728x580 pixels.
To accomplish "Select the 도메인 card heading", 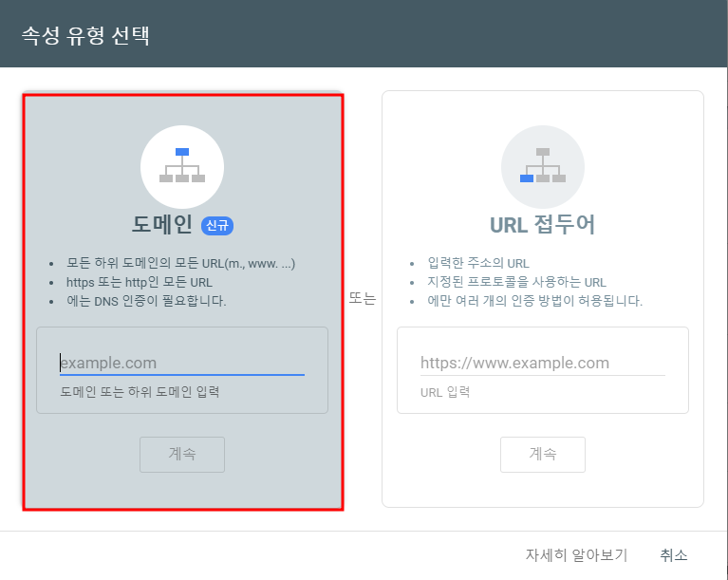I will pos(162,225).
